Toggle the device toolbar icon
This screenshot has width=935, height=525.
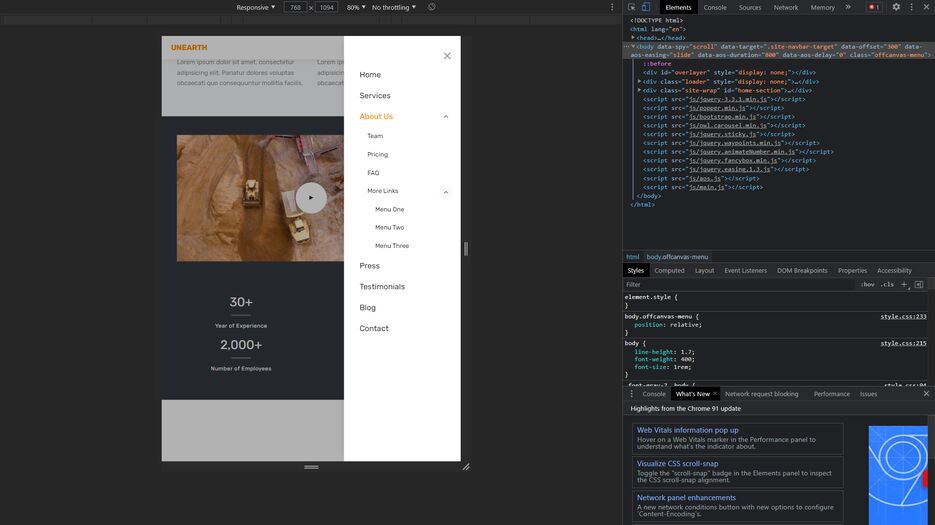pyautogui.click(x=646, y=7)
